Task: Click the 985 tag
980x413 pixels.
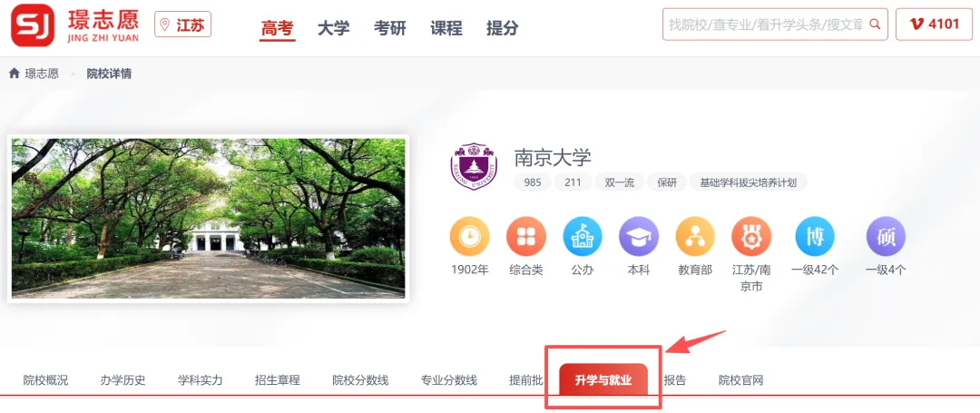Action: click(533, 182)
